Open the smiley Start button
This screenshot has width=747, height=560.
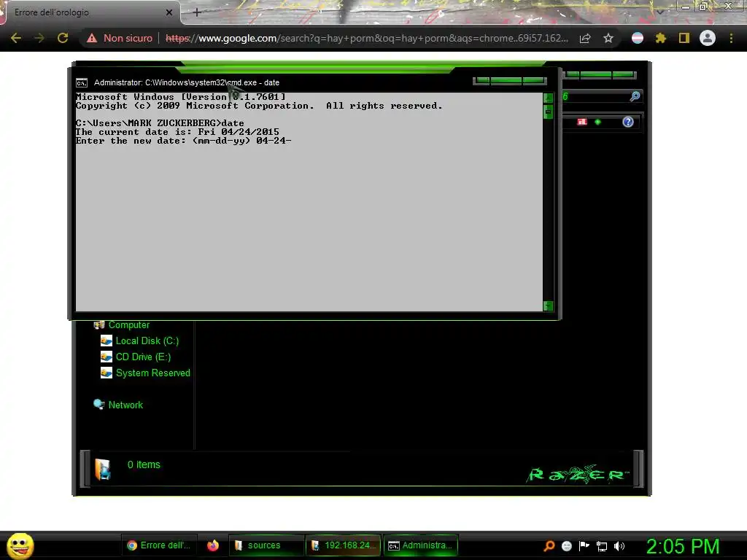pyautogui.click(x=20, y=545)
